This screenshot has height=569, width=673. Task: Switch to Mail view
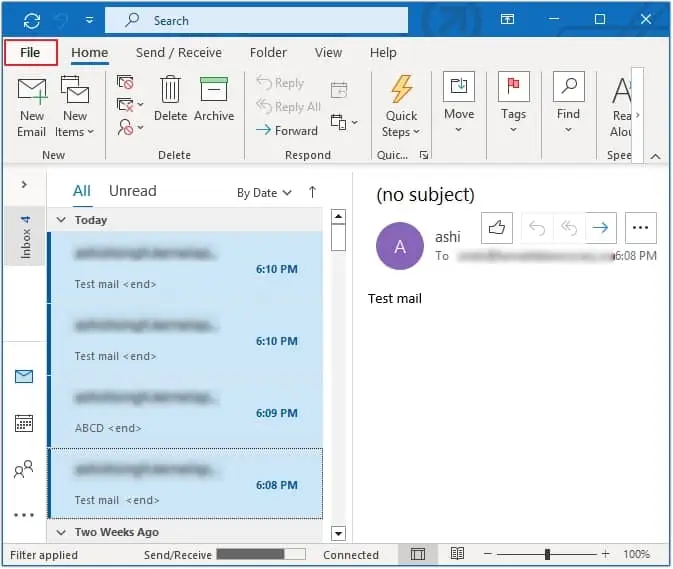(x=24, y=376)
